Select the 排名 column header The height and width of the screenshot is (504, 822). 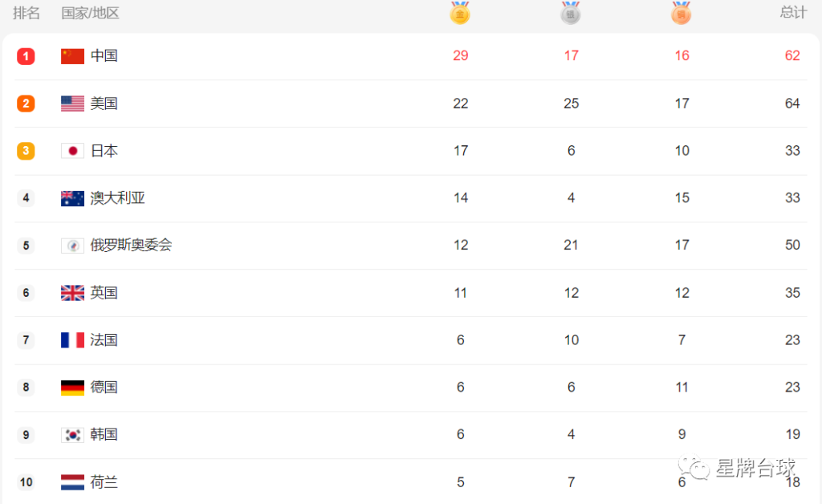coord(26,13)
